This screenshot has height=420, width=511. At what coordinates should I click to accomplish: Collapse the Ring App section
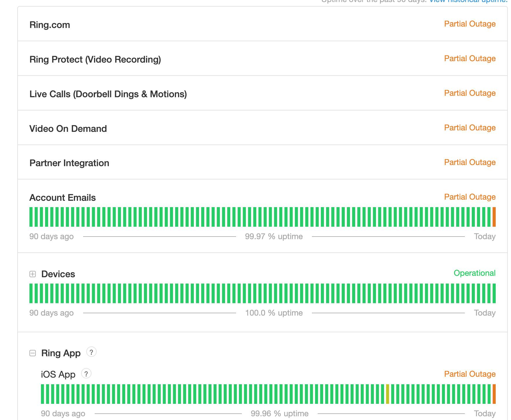pyautogui.click(x=32, y=352)
